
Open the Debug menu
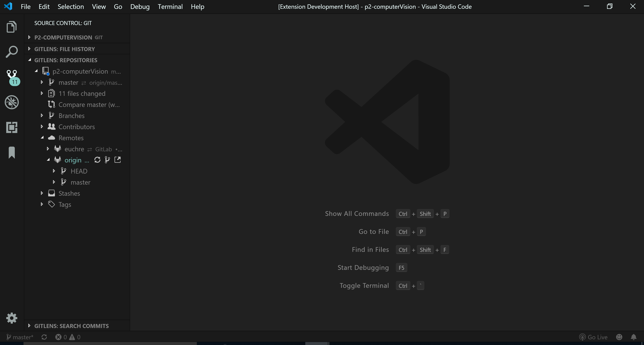click(140, 7)
